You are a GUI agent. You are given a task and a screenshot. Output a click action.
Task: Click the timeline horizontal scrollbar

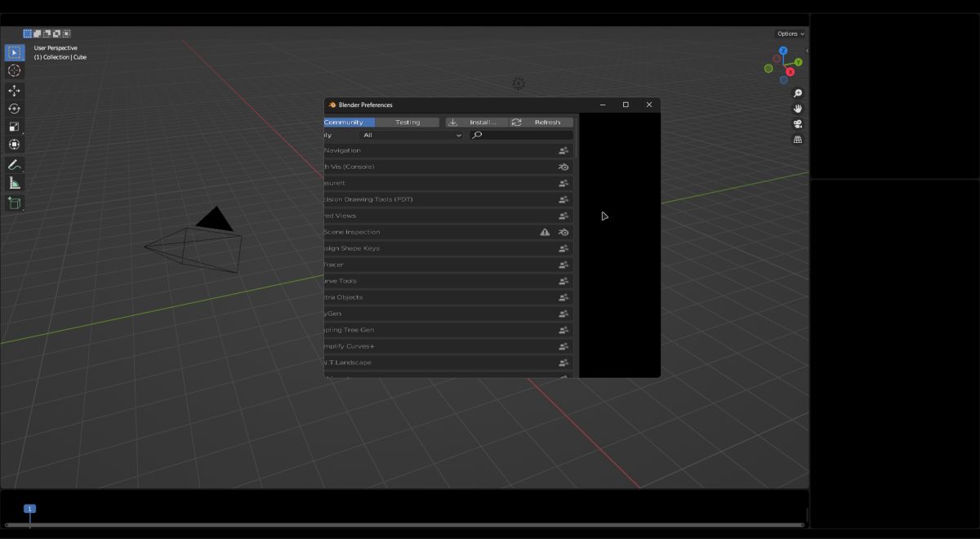404,524
